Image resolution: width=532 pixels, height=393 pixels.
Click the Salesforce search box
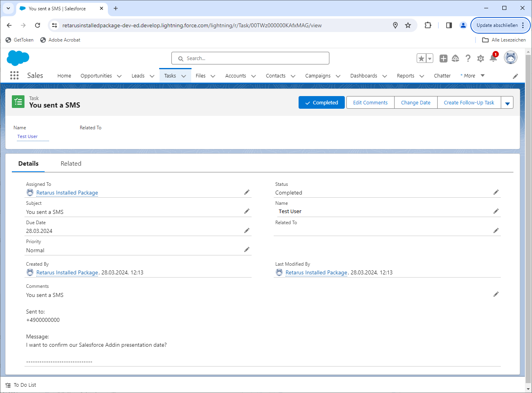[250, 58]
